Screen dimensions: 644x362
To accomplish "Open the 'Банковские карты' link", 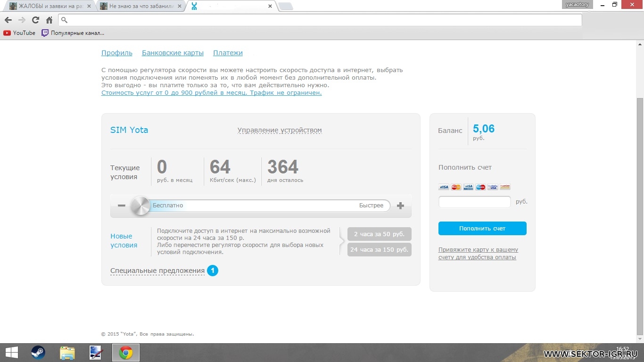I will click(x=173, y=53).
